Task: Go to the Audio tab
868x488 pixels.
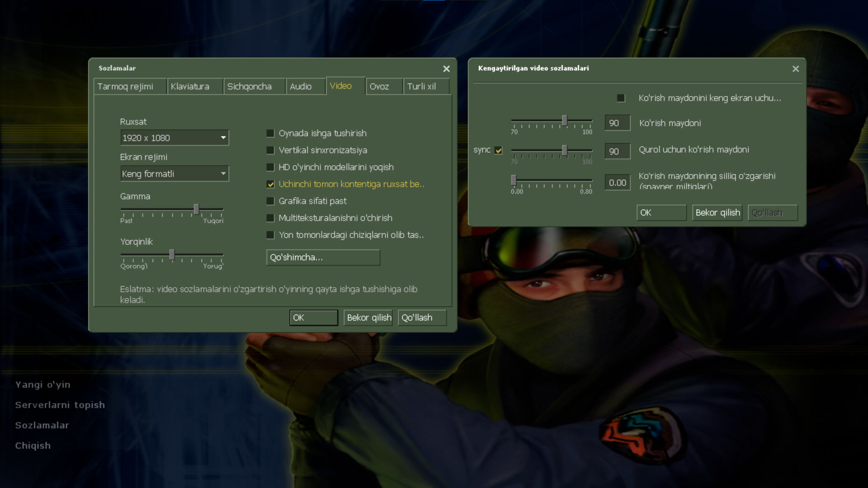Action: (305, 86)
